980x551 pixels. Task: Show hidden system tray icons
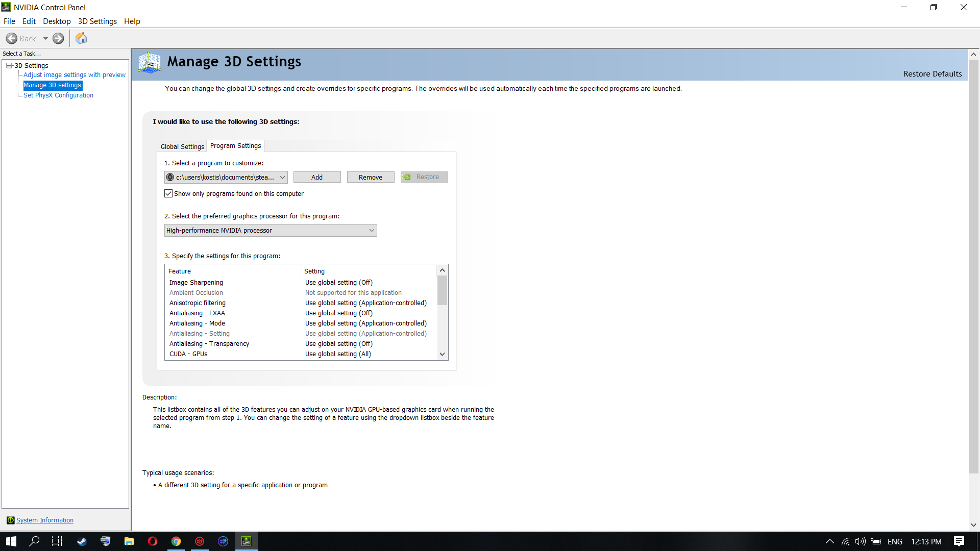pyautogui.click(x=829, y=541)
